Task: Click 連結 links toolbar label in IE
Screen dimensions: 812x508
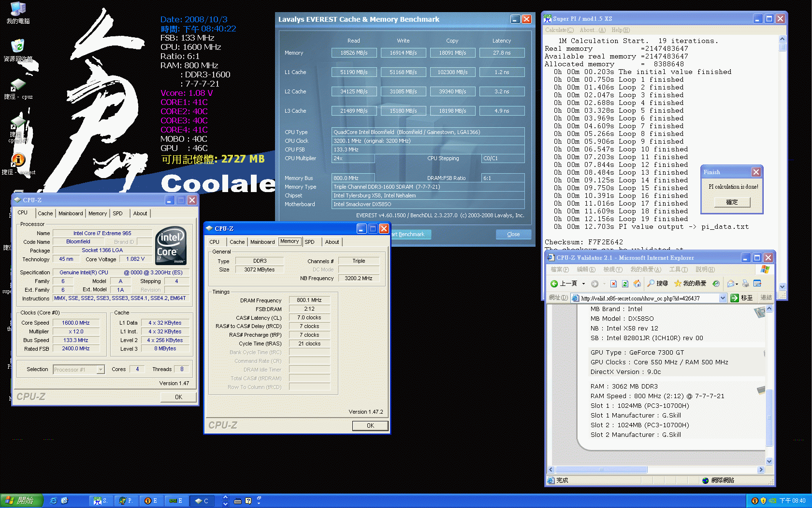Action: point(766,298)
